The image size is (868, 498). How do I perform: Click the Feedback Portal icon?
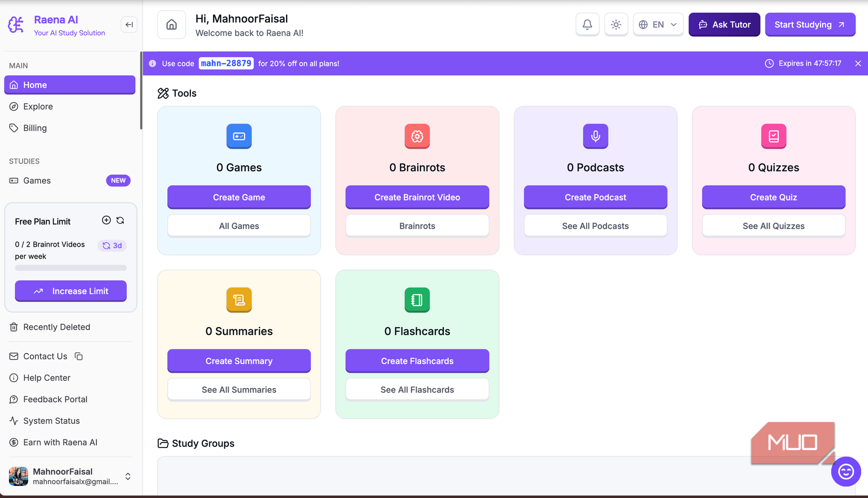point(14,400)
